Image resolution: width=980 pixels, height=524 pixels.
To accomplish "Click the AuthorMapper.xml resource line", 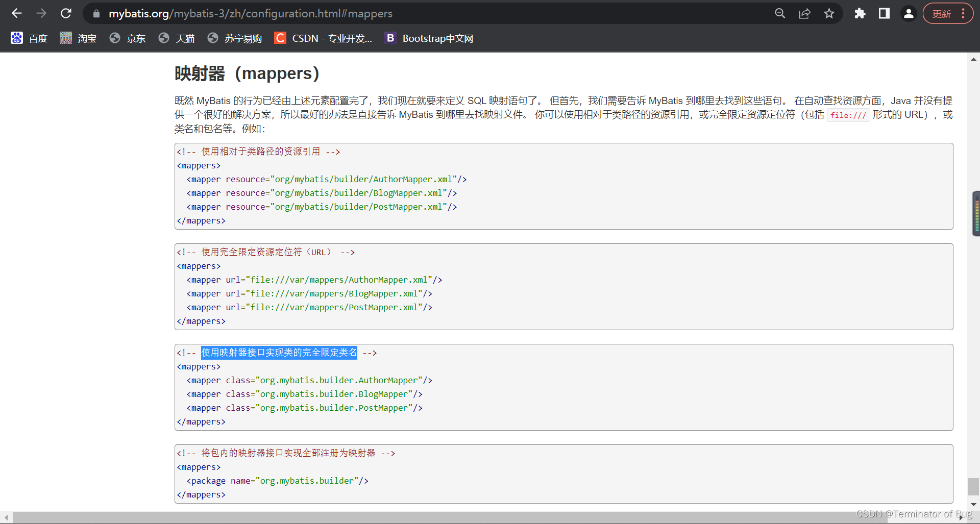I will pyautogui.click(x=327, y=180).
